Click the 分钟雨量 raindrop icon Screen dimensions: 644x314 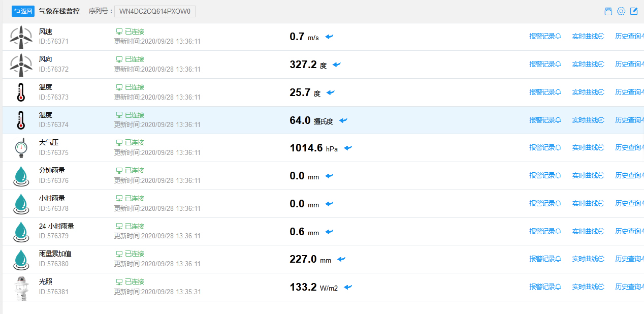pyautogui.click(x=21, y=176)
